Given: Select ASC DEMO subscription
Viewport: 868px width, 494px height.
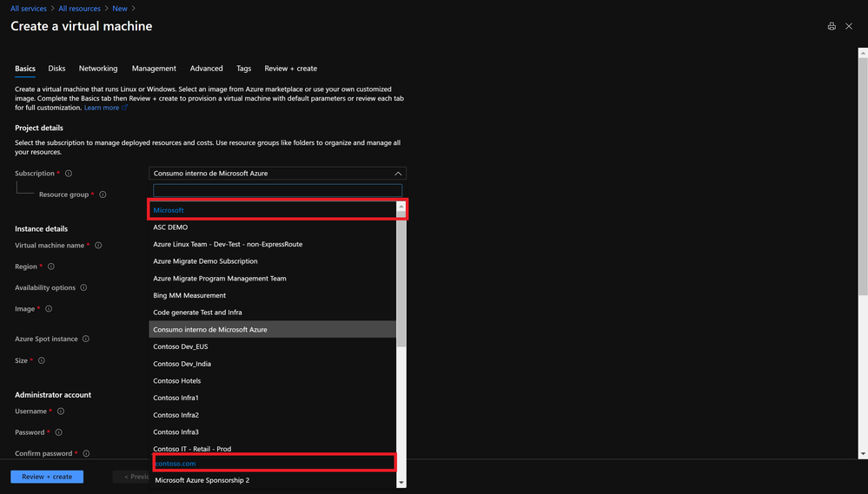Looking at the screenshot, I should (273, 227).
